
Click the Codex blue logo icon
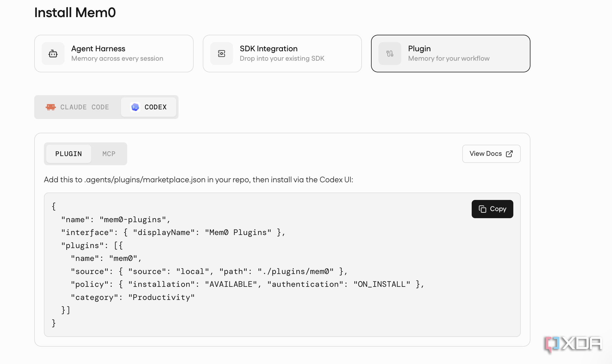tap(135, 107)
